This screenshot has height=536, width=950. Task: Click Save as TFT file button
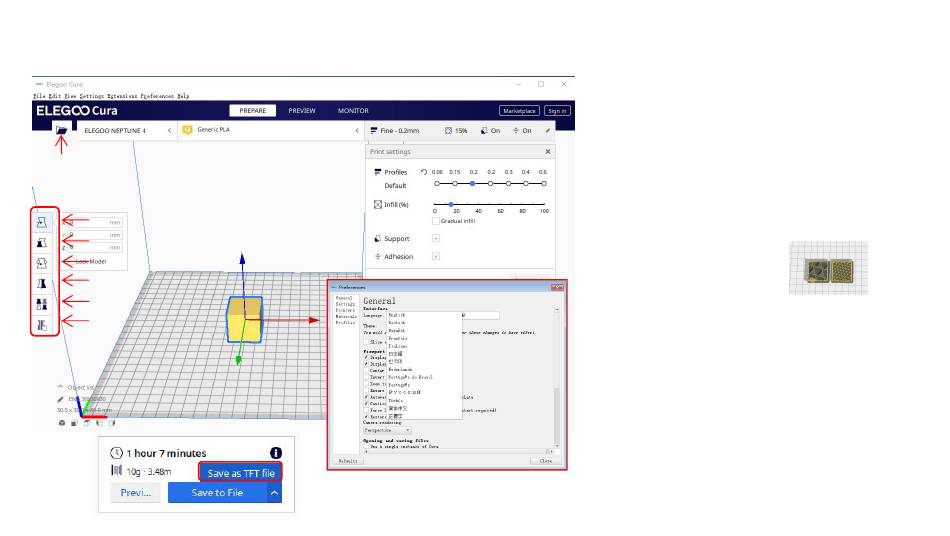(241, 473)
